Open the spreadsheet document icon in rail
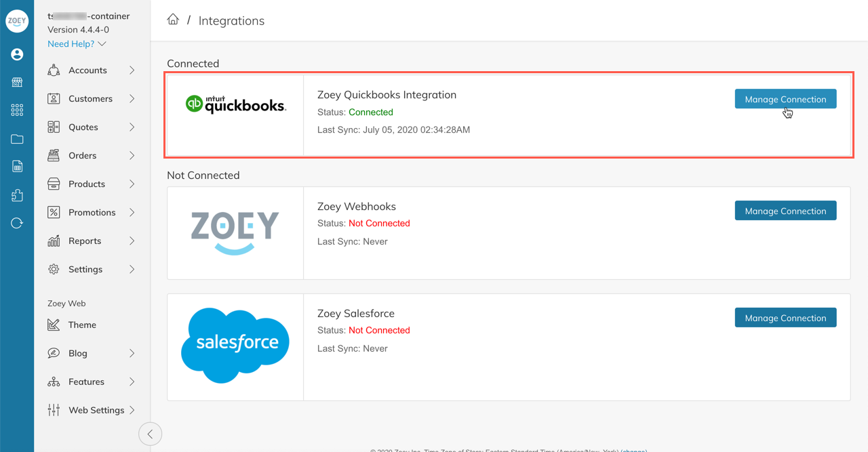 click(x=17, y=167)
